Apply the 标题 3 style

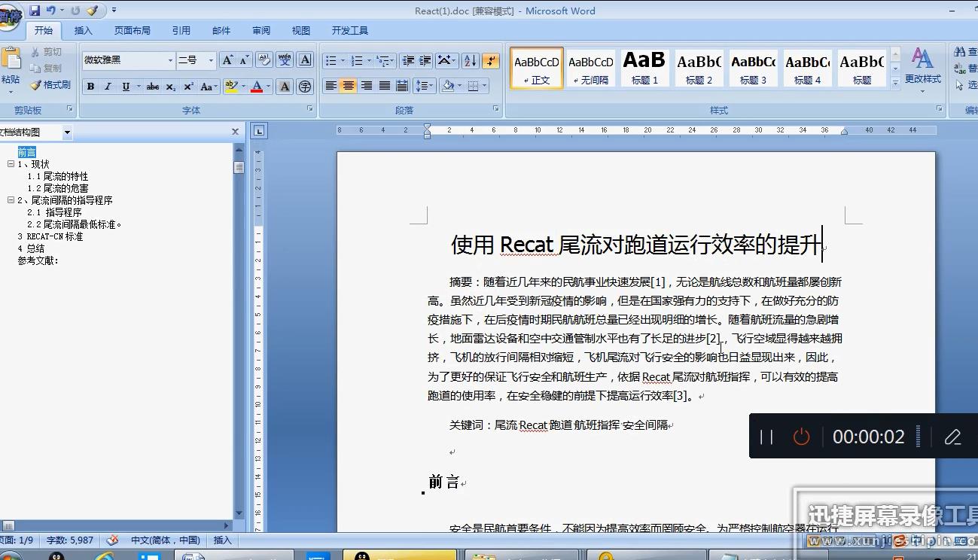tap(753, 68)
